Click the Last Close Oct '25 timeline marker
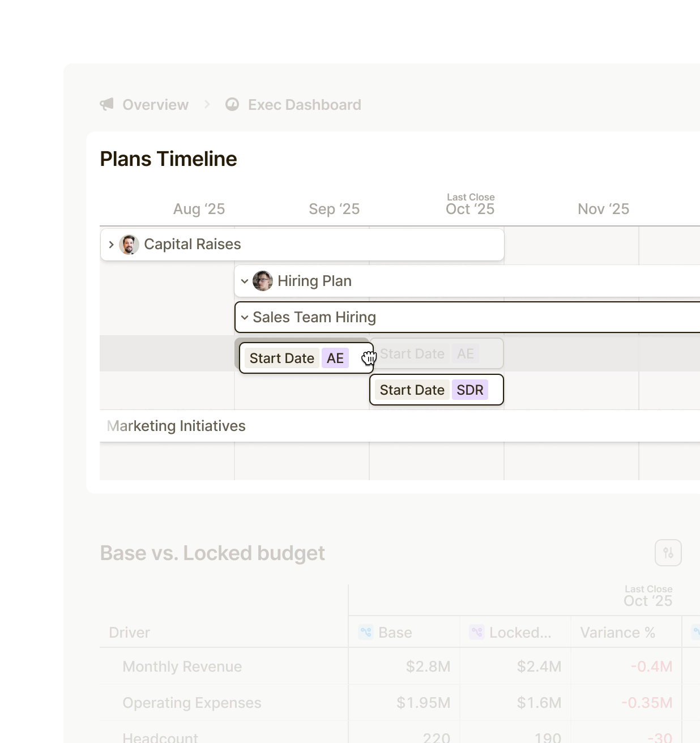 [x=470, y=204]
